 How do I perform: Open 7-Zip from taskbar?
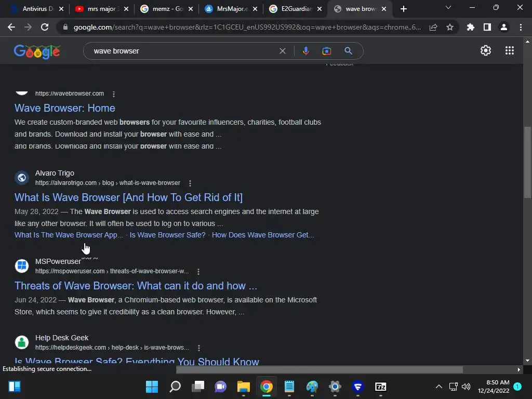[x=381, y=387]
